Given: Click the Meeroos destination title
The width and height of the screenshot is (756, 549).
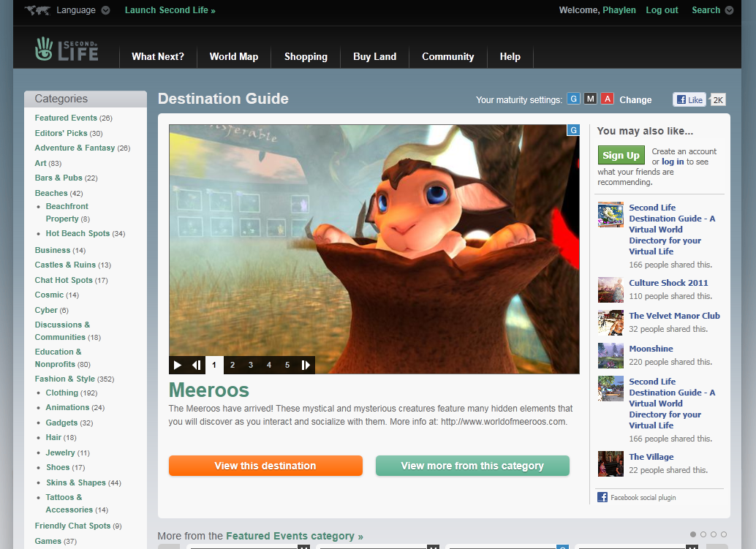Looking at the screenshot, I should pos(209,390).
